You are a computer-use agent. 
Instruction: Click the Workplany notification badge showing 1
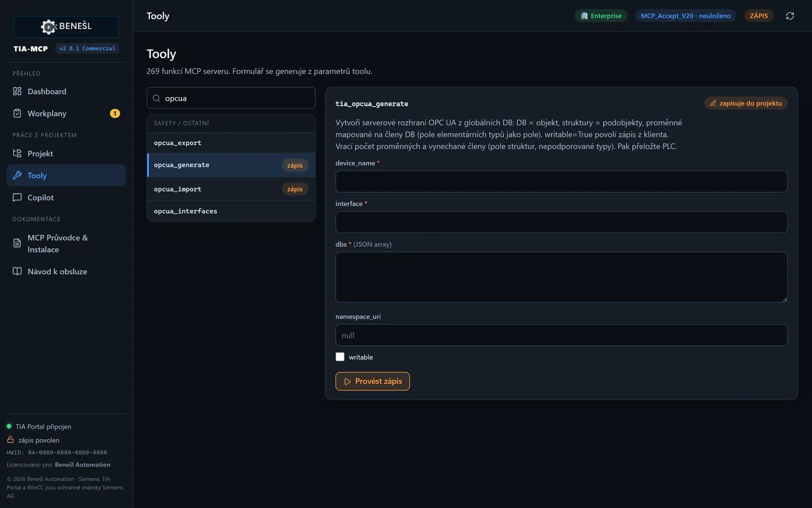[x=115, y=113]
